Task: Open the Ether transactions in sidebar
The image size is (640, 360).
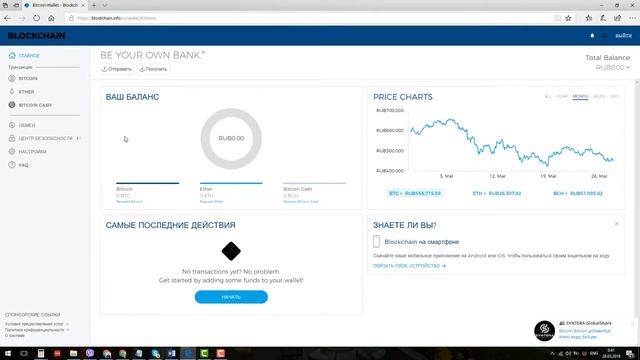Action: 22,92
